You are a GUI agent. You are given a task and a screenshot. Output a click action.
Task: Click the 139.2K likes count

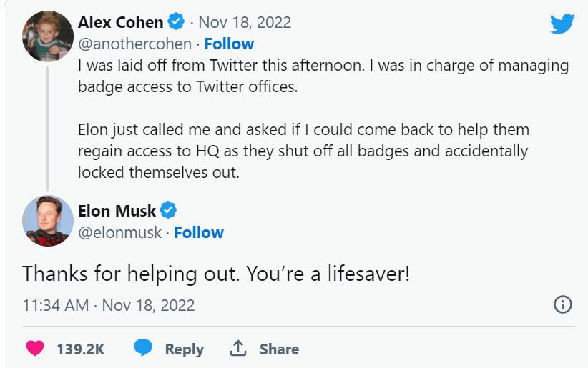coord(80,349)
